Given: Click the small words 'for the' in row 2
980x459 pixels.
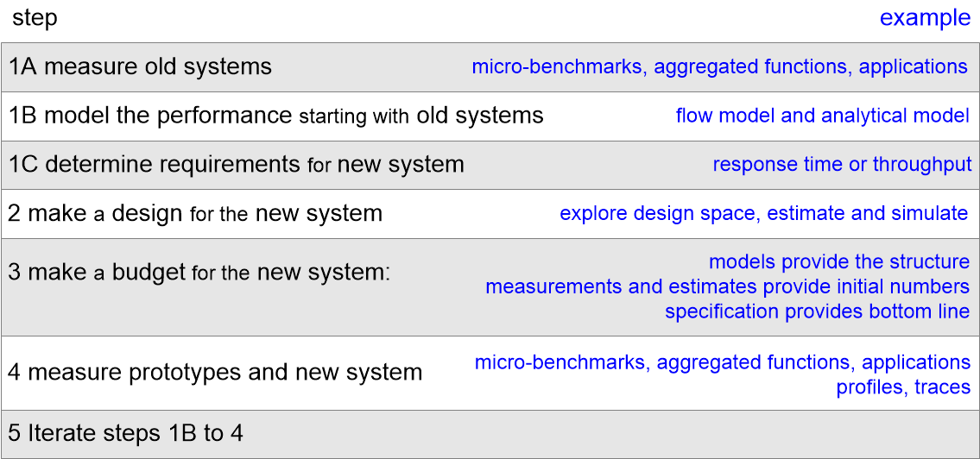Looking at the screenshot, I should [220, 214].
